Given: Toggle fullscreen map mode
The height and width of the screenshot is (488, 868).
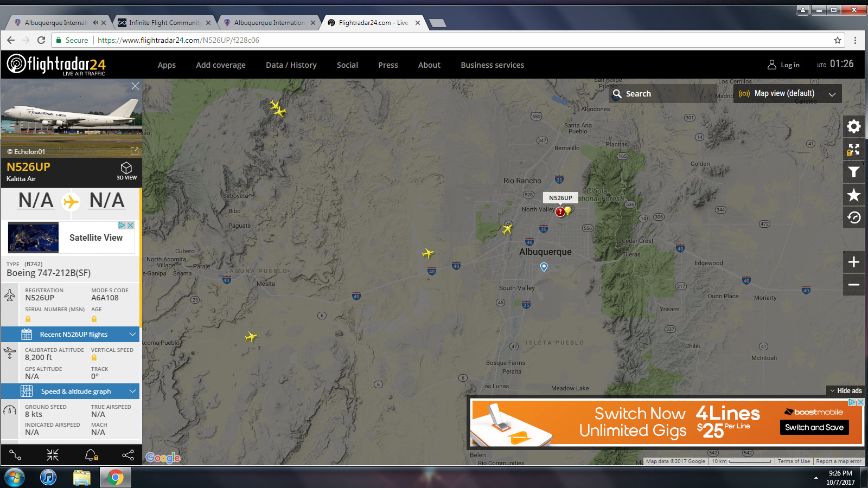Looking at the screenshot, I should [854, 149].
